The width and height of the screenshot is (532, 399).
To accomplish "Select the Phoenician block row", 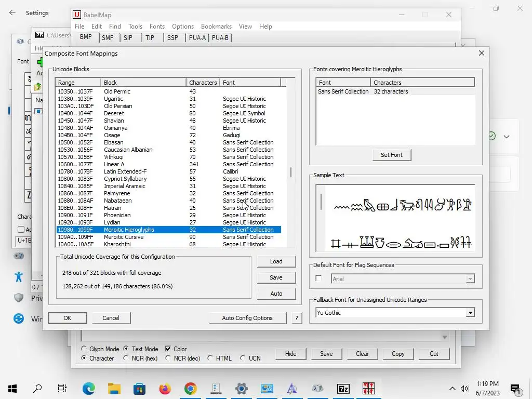I will tap(169, 215).
